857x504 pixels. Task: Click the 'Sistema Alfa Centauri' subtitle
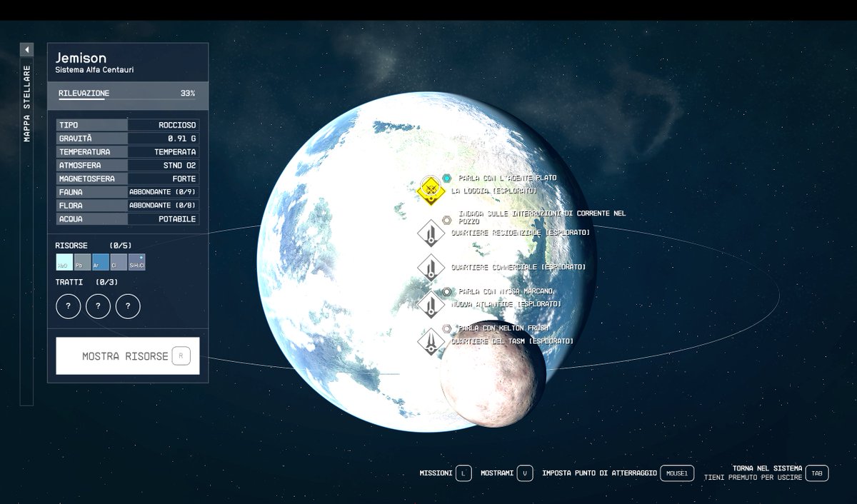(x=94, y=70)
